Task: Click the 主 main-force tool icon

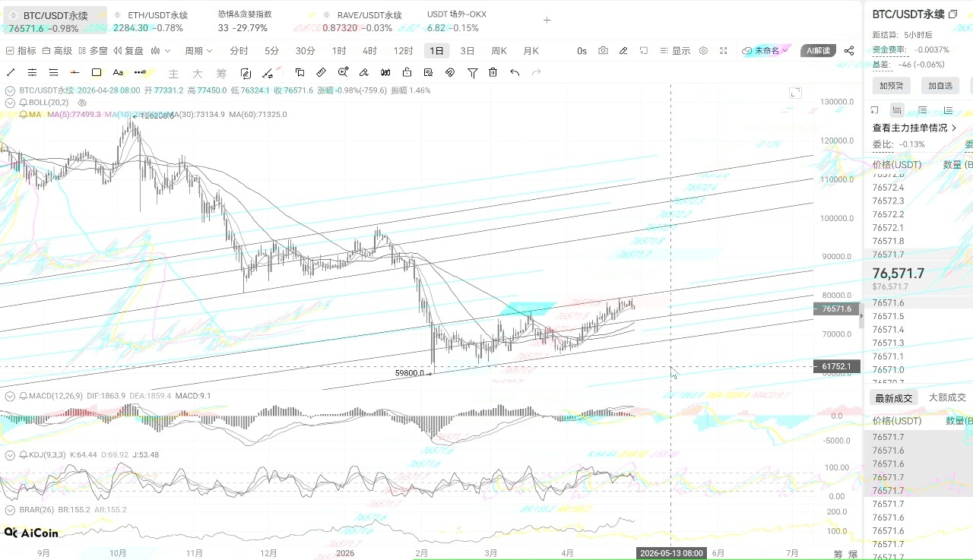Action: tap(173, 74)
